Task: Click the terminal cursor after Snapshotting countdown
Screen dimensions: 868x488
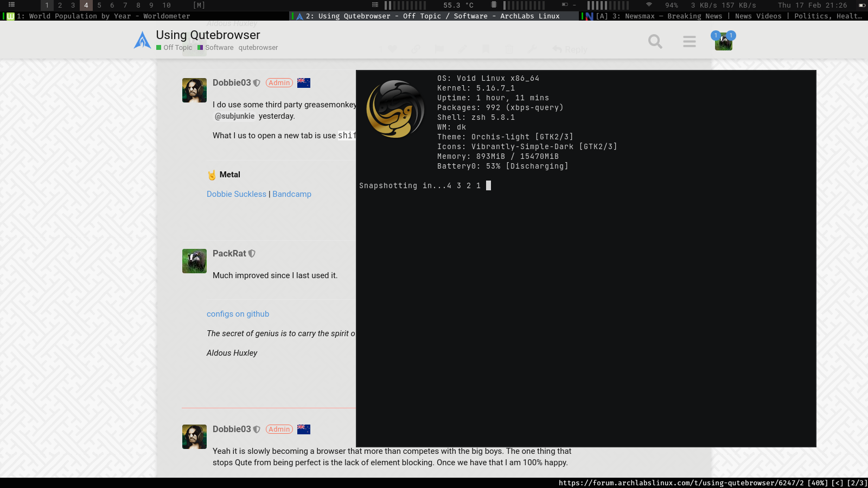Action: (x=488, y=185)
